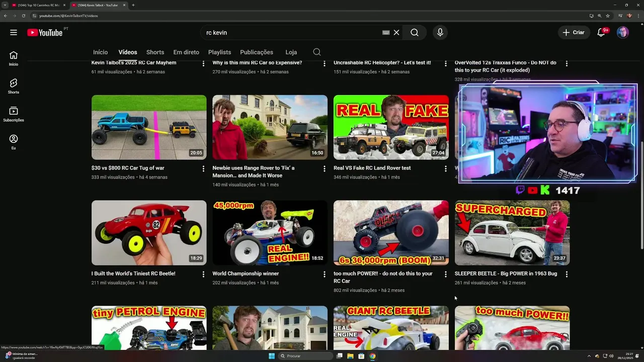Clear the search box with the X icon
The width and height of the screenshot is (644, 362).
(396, 33)
